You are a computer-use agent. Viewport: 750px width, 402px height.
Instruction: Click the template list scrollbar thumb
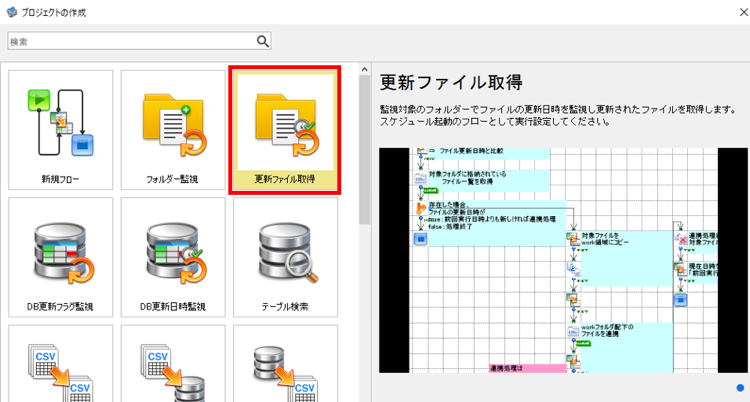pyautogui.click(x=364, y=150)
